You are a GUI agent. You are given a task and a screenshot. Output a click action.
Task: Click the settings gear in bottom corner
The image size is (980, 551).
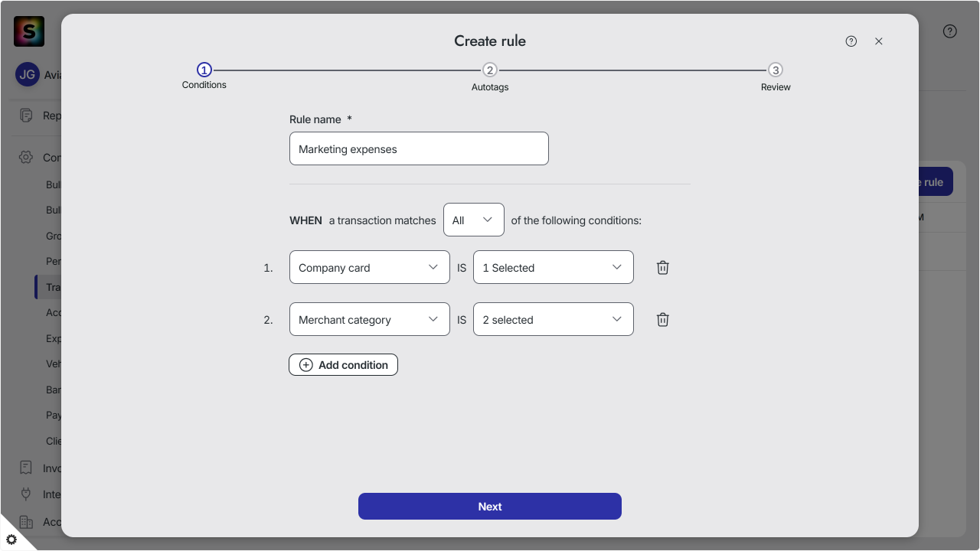click(11, 540)
